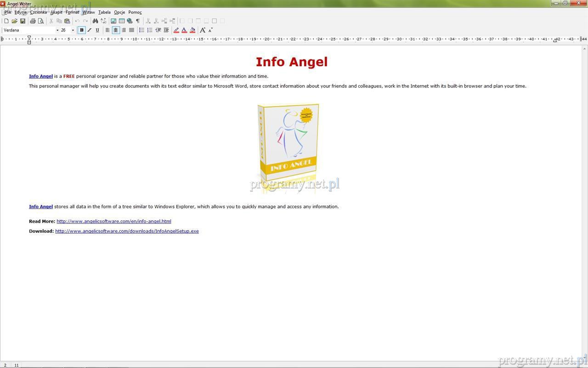Open Find with the binoculars icon
Image resolution: width=588 pixels, height=368 pixels.
pyautogui.click(x=95, y=21)
